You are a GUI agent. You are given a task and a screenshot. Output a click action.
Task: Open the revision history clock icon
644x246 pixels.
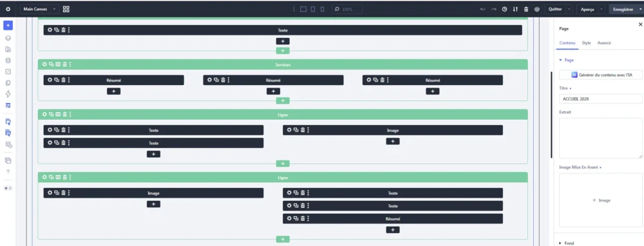pyautogui.click(x=504, y=9)
